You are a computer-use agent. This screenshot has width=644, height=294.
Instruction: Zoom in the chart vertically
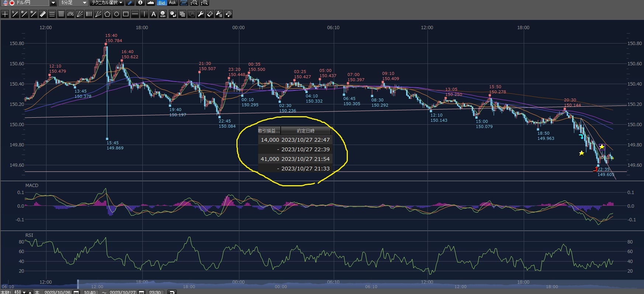tap(204, 3)
